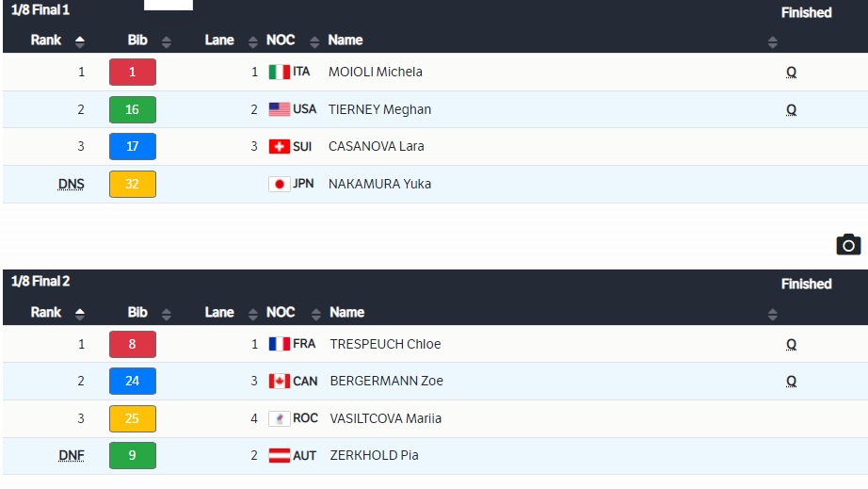Sort 1/8 Final 1 by Lane arrows
The height and width of the screenshot is (489, 868).
[253, 41]
